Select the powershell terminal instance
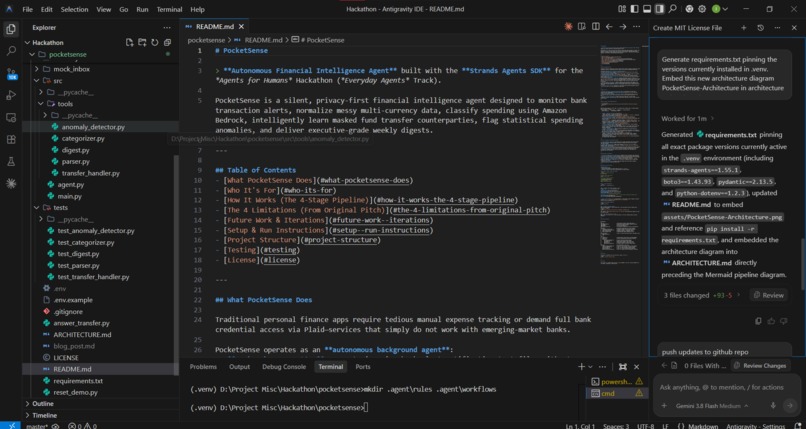The image size is (806, 429). pyautogui.click(x=617, y=381)
